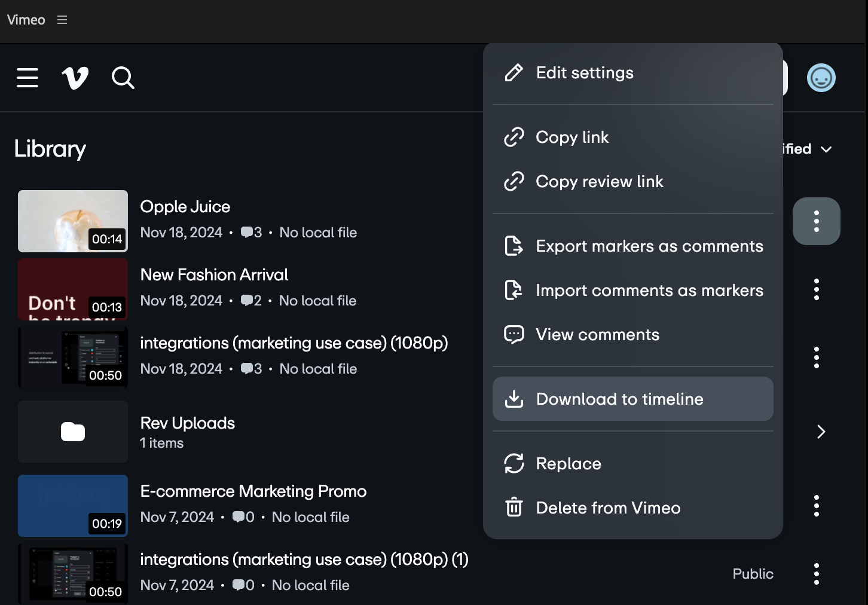Screen dimensions: 868x605
Task: Click the three dots for Opple Juice
Action: (x=816, y=221)
